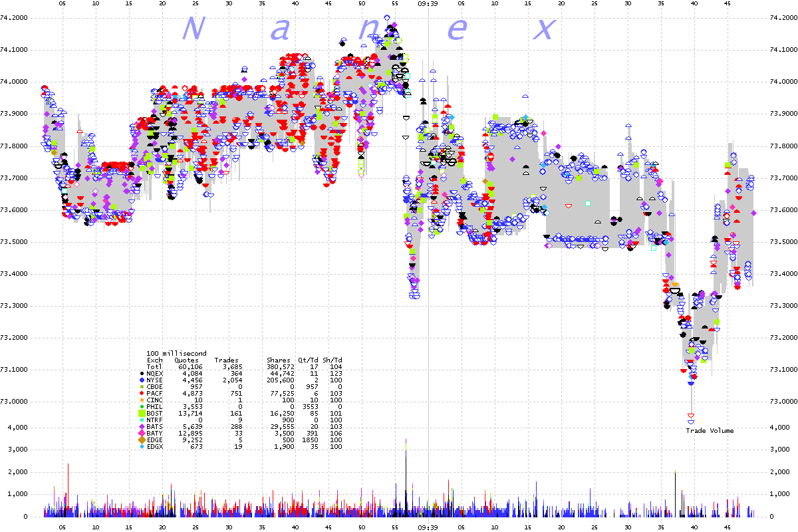Click the Quotes column header
This screenshot has width=798, height=532.
pyautogui.click(x=186, y=360)
